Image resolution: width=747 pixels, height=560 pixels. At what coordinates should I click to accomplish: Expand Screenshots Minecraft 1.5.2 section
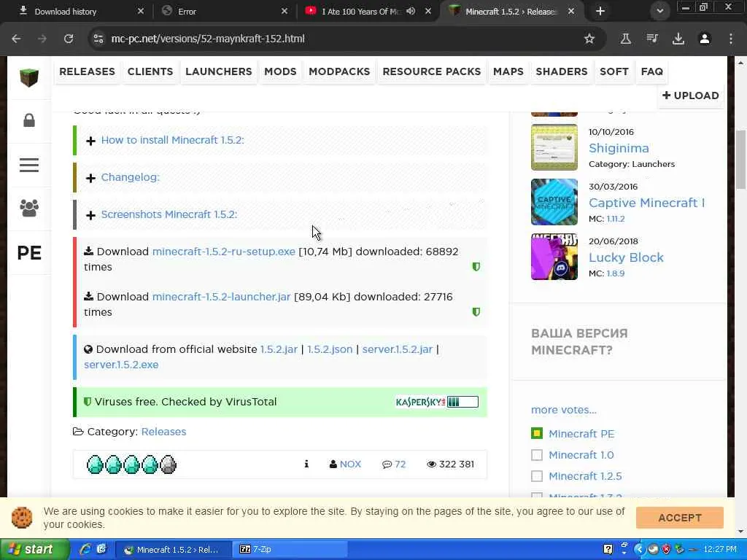tap(169, 214)
